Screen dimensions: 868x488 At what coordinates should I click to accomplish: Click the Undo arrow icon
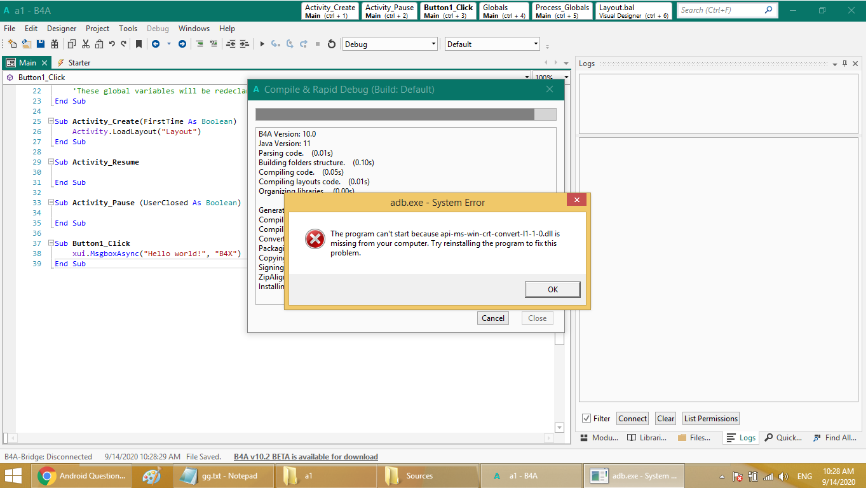112,44
